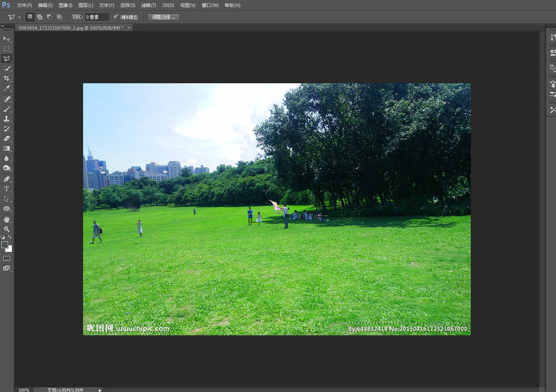This screenshot has height=392, width=556.
Task: Select the Zoom tool in toolbox
Action: coord(7,229)
